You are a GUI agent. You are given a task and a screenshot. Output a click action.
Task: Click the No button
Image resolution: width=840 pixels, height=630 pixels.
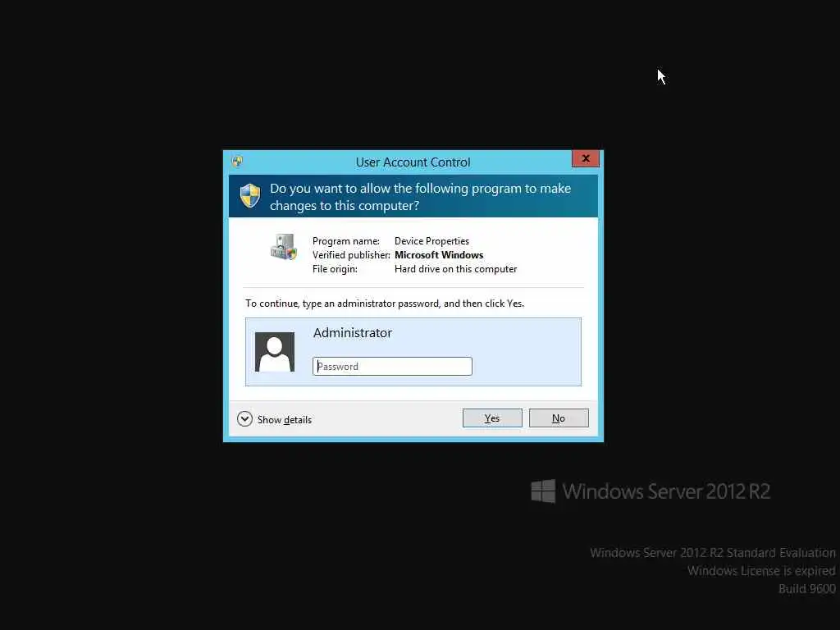point(558,418)
